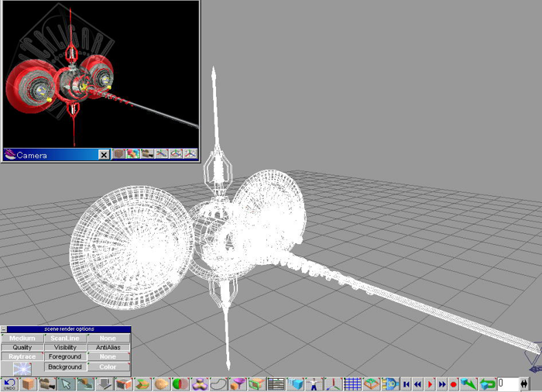Click the blue glass cubes icon
This screenshot has height=392, width=542.
pyautogui.click(x=296, y=384)
